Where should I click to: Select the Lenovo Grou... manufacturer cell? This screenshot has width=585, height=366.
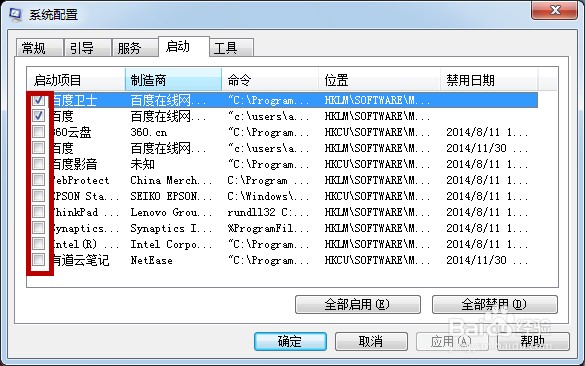pos(171,212)
